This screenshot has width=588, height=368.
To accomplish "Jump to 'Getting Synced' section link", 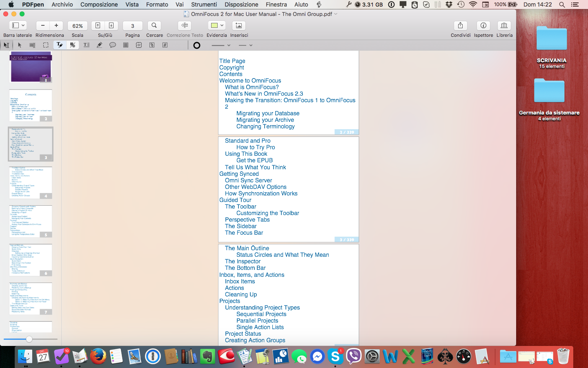I will (x=239, y=174).
